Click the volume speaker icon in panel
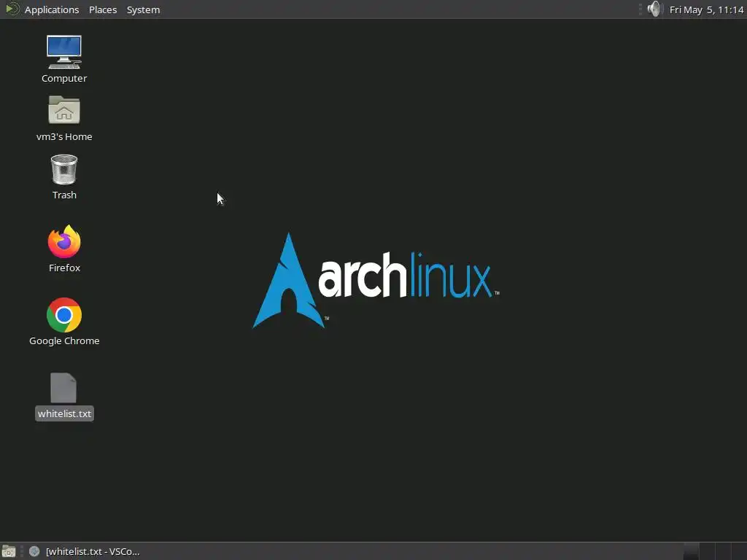This screenshot has height=560, width=747. pos(655,9)
